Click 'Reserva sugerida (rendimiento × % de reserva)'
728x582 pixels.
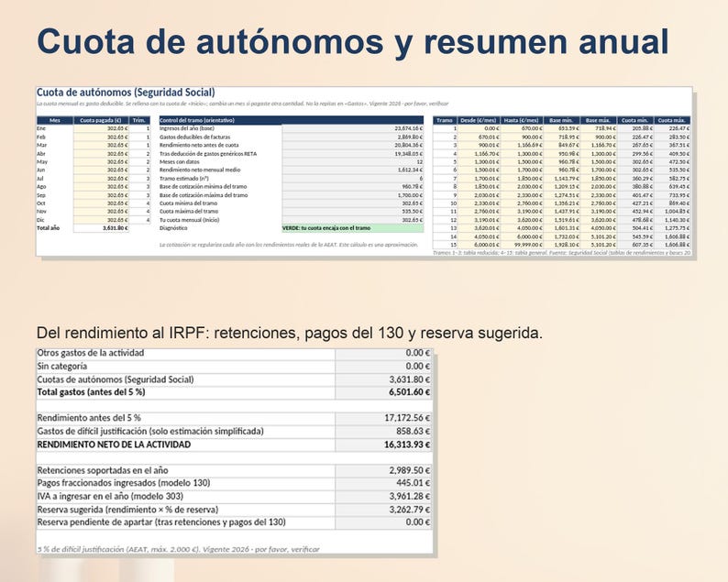(127, 510)
